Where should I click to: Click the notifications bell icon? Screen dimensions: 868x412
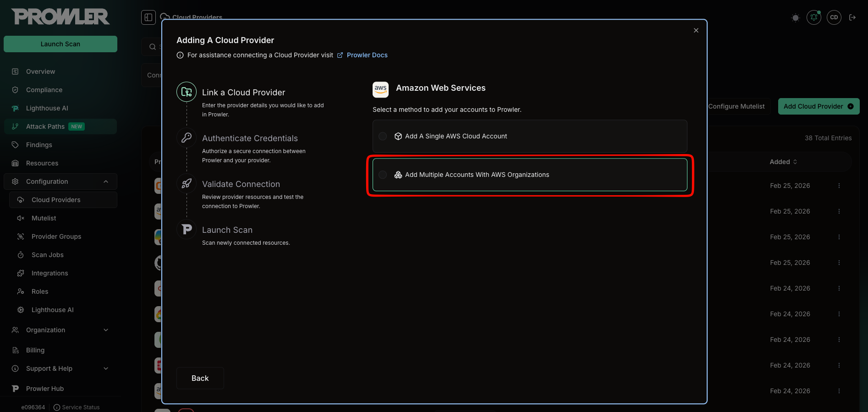813,17
